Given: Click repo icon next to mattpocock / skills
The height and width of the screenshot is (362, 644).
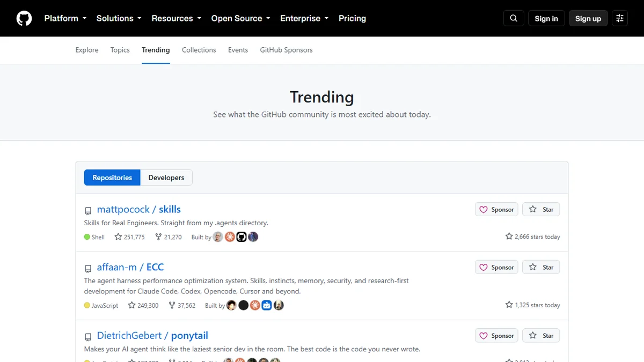Looking at the screenshot, I should (x=88, y=211).
